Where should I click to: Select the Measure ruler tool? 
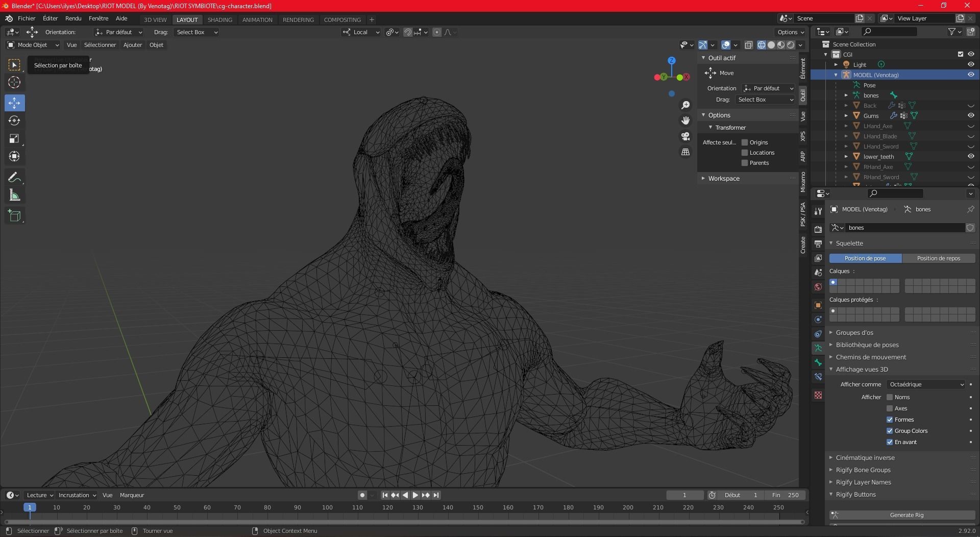click(14, 196)
